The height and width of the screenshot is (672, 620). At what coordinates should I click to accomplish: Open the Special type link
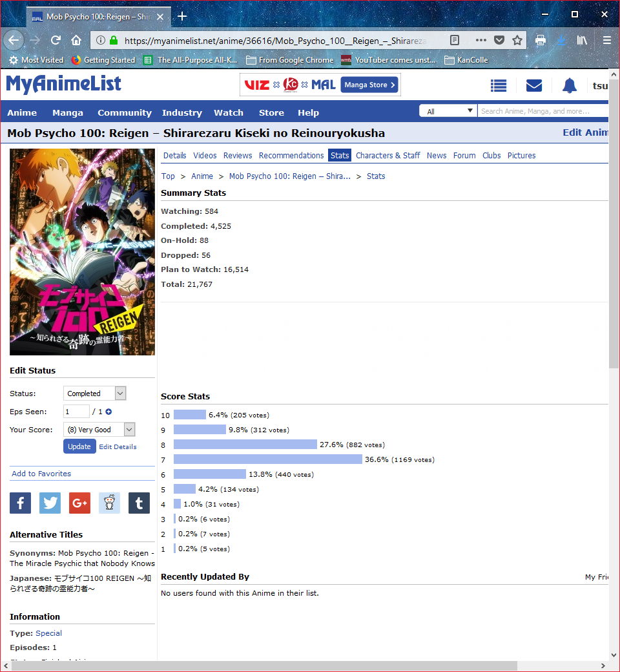click(x=48, y=633)
